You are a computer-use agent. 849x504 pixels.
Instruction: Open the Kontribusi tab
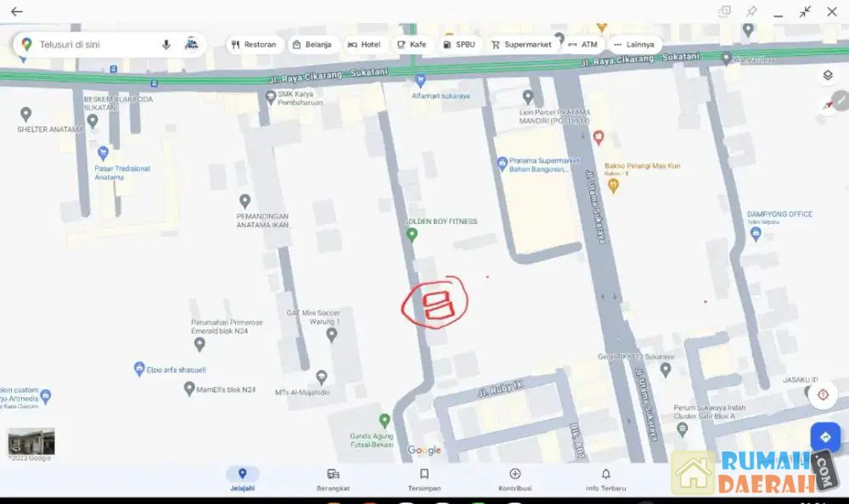click(515, 479)
